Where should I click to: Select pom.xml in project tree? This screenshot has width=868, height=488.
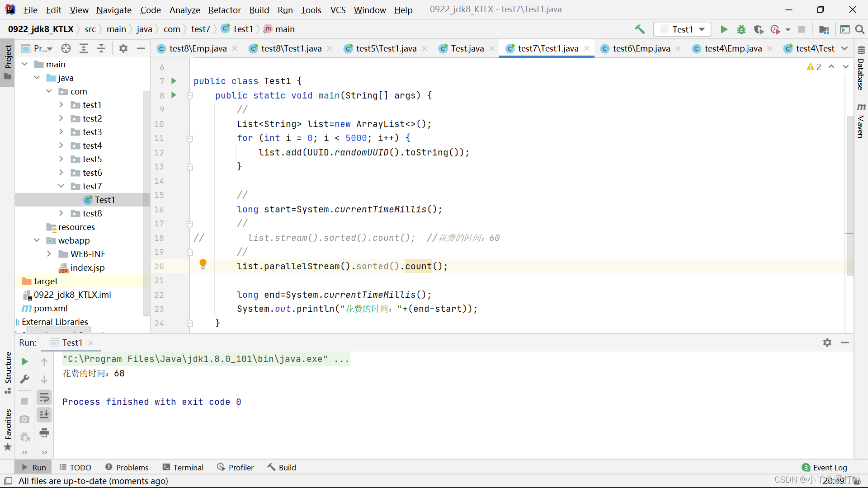coord(51,308)
